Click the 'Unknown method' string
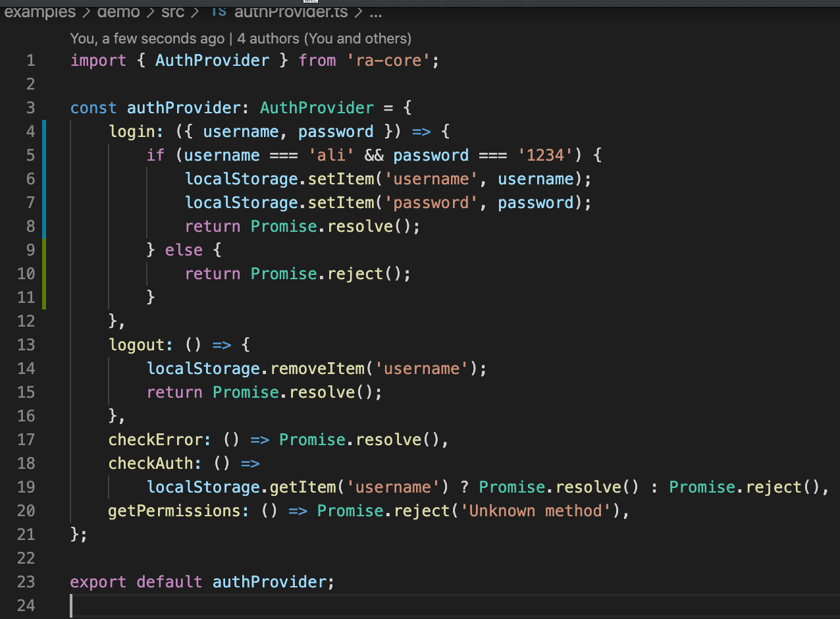Image resolution: width=840 pixels, height=619 pixels. tap(536, 511)
